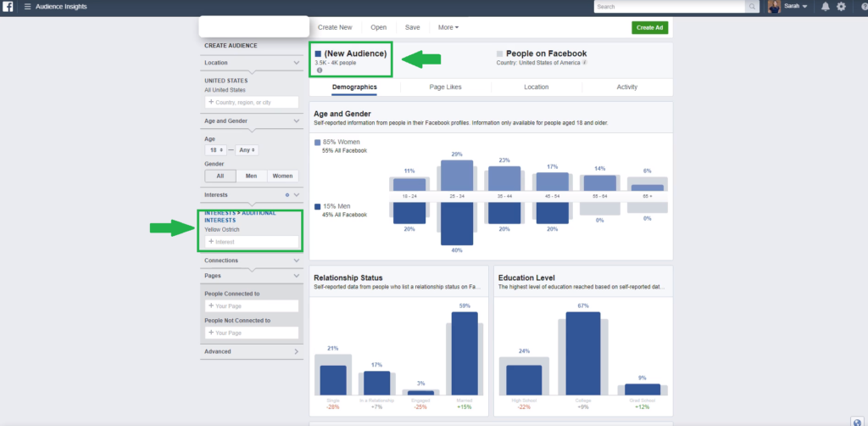Open the More dropdown menu
The image size is (868, 426).
click(448, 27)
